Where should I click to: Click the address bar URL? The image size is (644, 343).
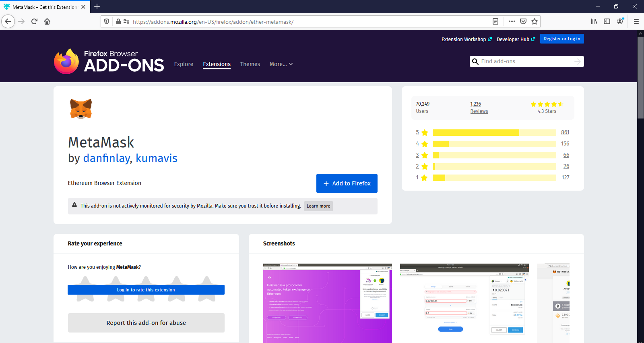(x=213, y=22)
